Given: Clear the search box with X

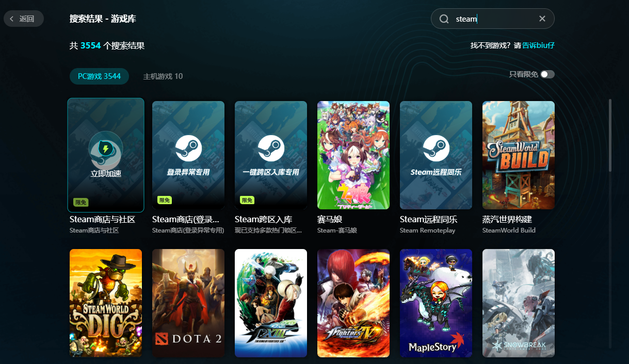Looking at the screenshot, I should [x=542, y=19].
